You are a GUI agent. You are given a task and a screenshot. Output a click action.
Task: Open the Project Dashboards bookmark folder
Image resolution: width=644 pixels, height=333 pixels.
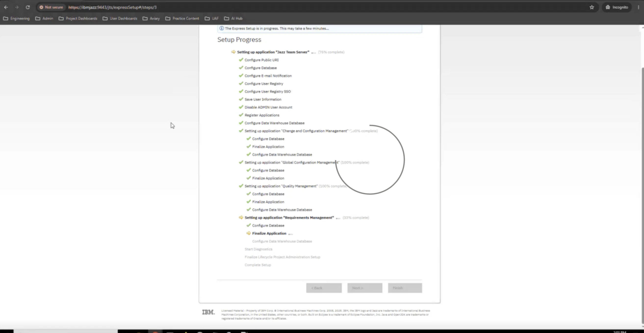[78, 18]
